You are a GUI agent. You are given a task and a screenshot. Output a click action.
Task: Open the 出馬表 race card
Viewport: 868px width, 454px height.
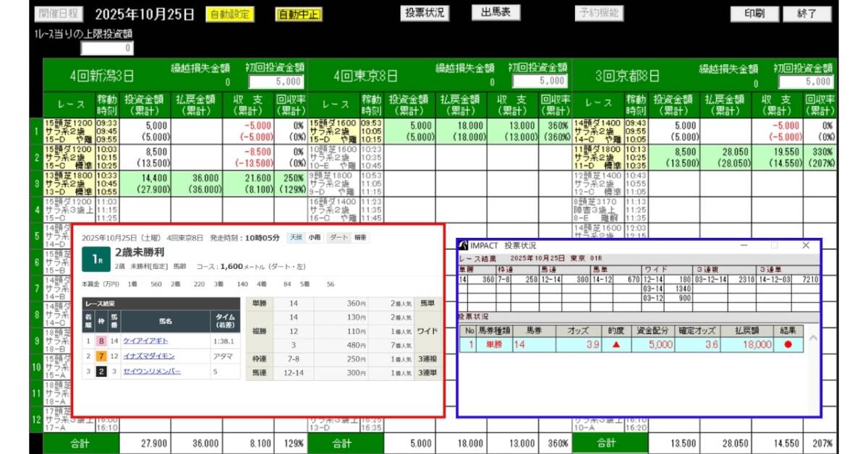point(495,13)
